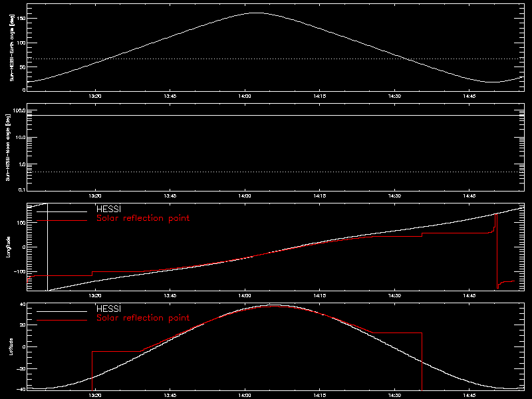The image size is (532, 399).
Task: Click '14:45' time label under Longitude plot
Action: click(x=469, y=296)
